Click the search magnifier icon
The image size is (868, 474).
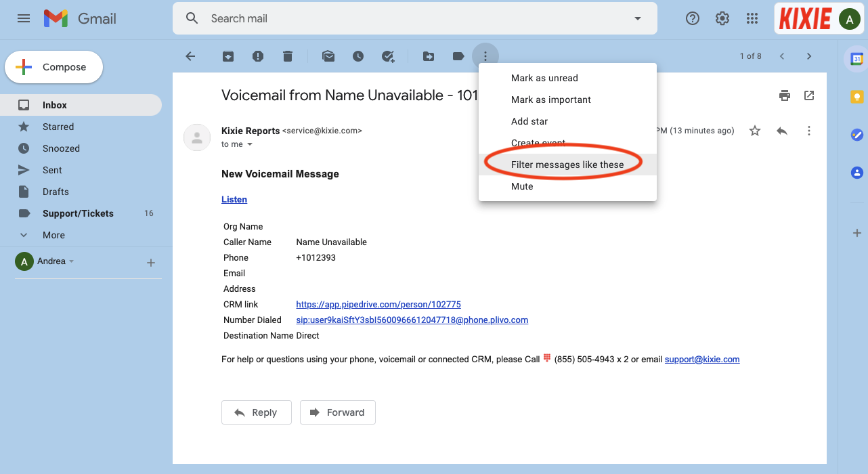[x=192, y=18]
